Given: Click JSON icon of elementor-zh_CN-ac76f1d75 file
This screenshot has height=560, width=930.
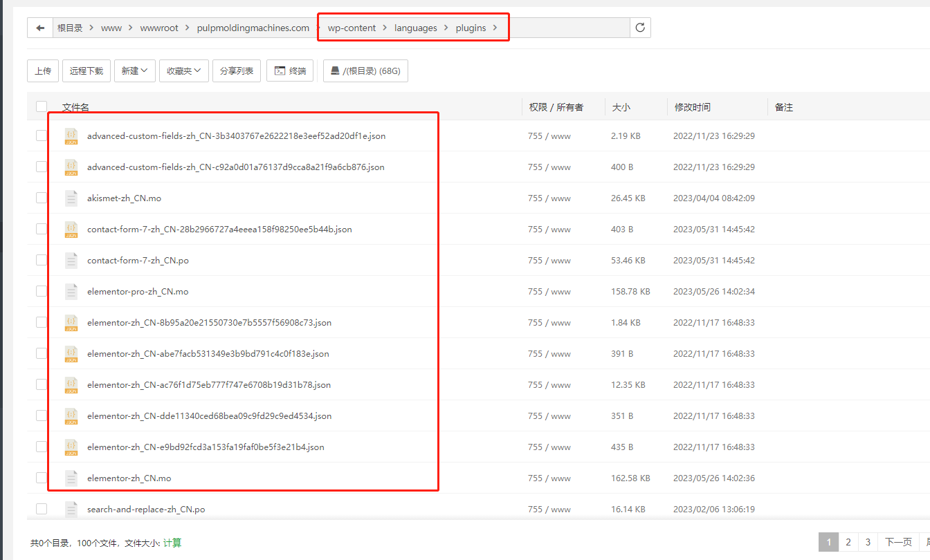Looking at the screenshot, I should [x=71, y=385].
